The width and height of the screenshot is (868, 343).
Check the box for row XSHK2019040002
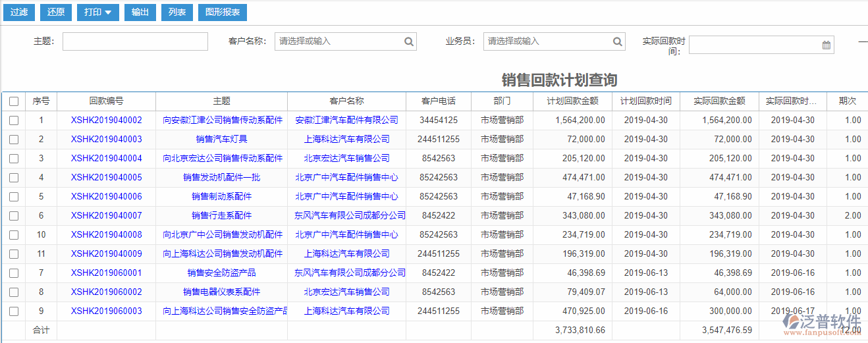[x=14, y=120]
